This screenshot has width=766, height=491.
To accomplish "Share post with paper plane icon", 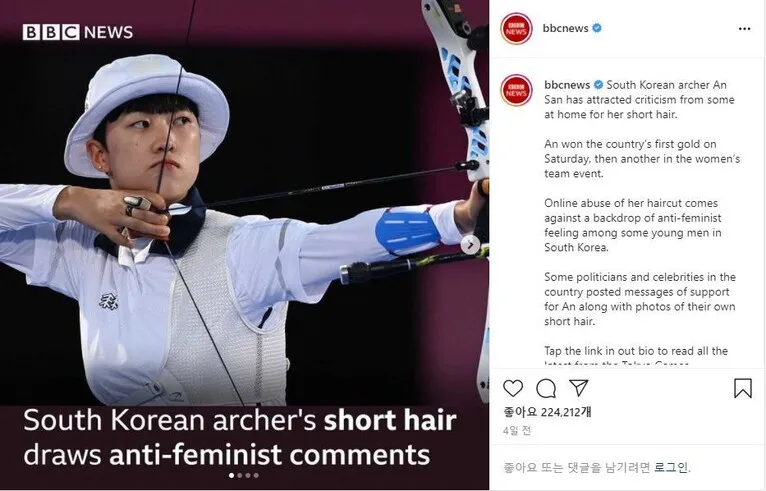I will (579, 388).
